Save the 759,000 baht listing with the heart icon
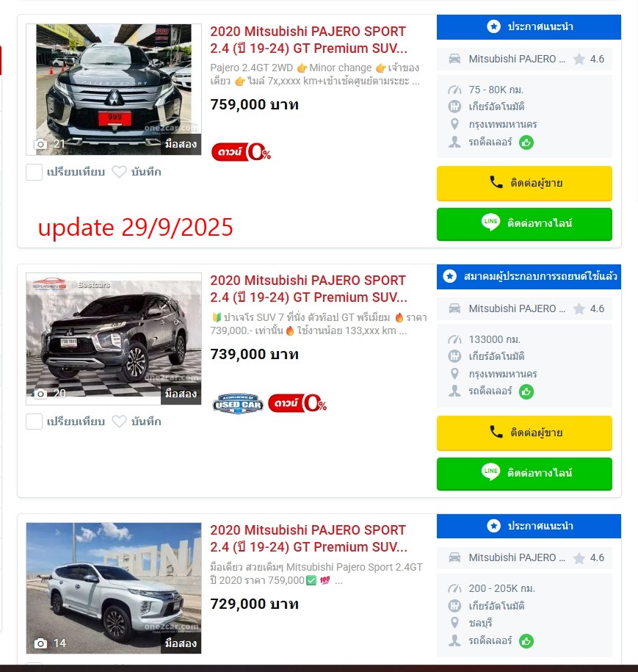 pos(119,173)
